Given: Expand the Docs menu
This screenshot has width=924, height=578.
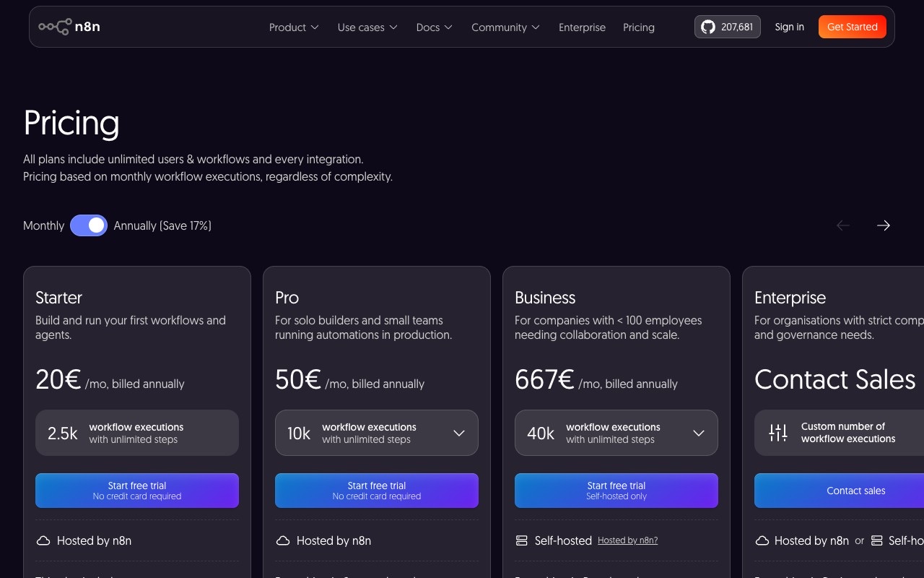Looking at the screenshot, I should (435, 27).
